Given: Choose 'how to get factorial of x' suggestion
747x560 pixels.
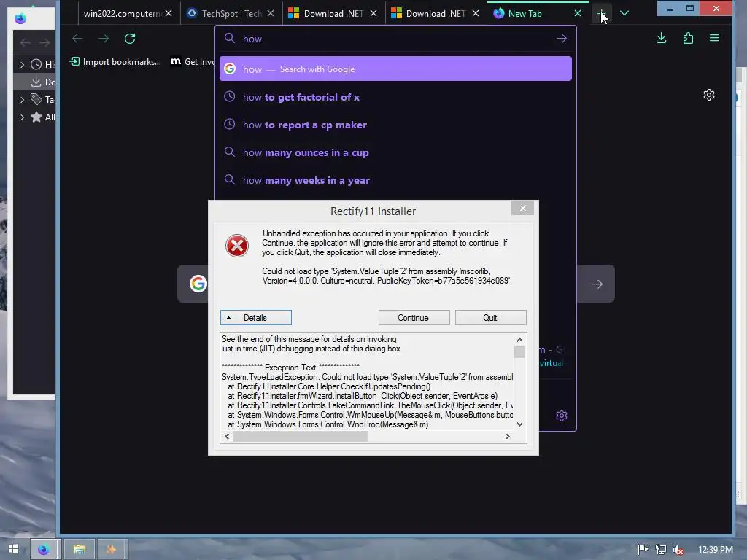Looking at the screenshot, I should tap(395, 97).
